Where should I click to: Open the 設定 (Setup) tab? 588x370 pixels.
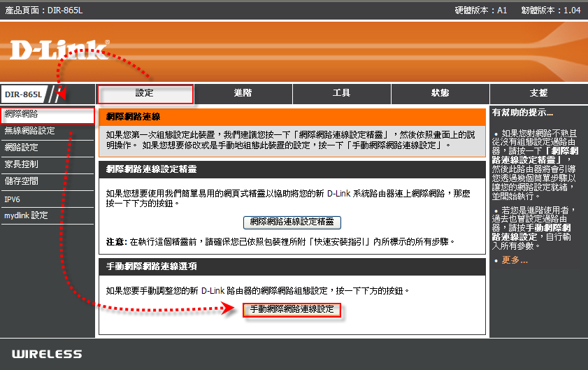point(144,93)
